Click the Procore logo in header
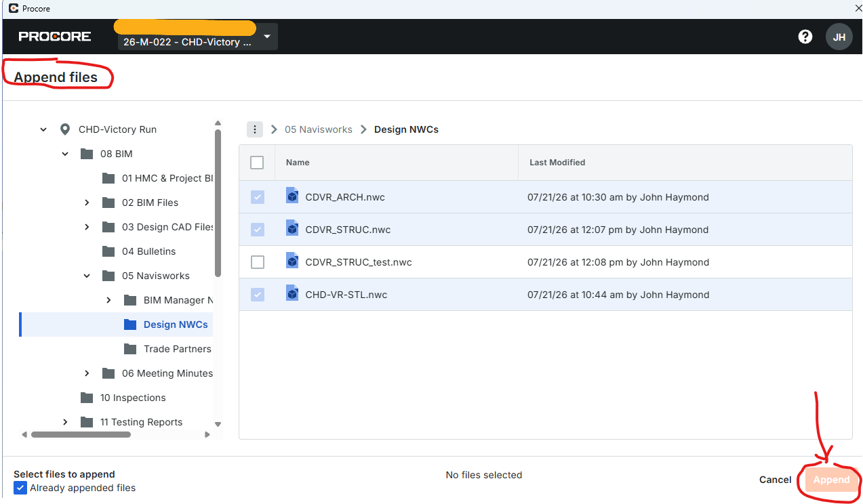The width and height of the screenshot is (863, 504). tap(55, 37)
